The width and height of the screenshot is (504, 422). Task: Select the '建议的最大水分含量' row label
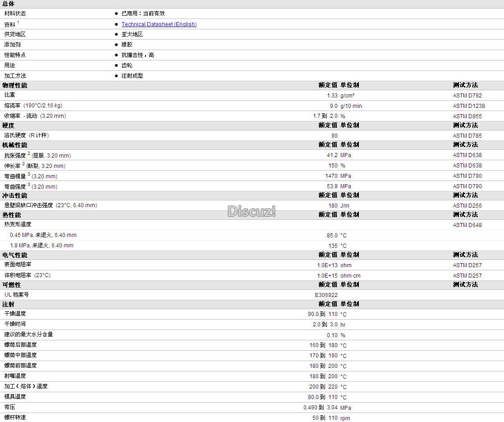pyautogui.click(x=28, y=334)
